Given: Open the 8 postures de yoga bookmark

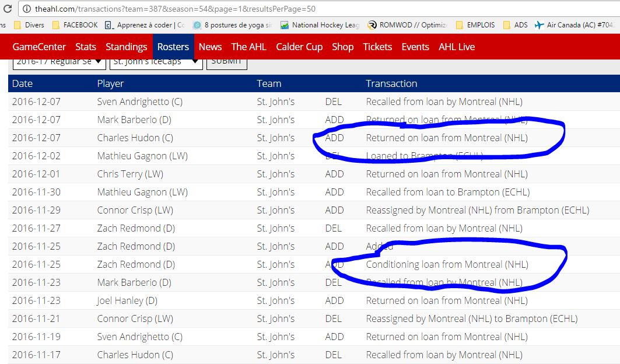Looking at the screenshot, I should pos(232,25).
